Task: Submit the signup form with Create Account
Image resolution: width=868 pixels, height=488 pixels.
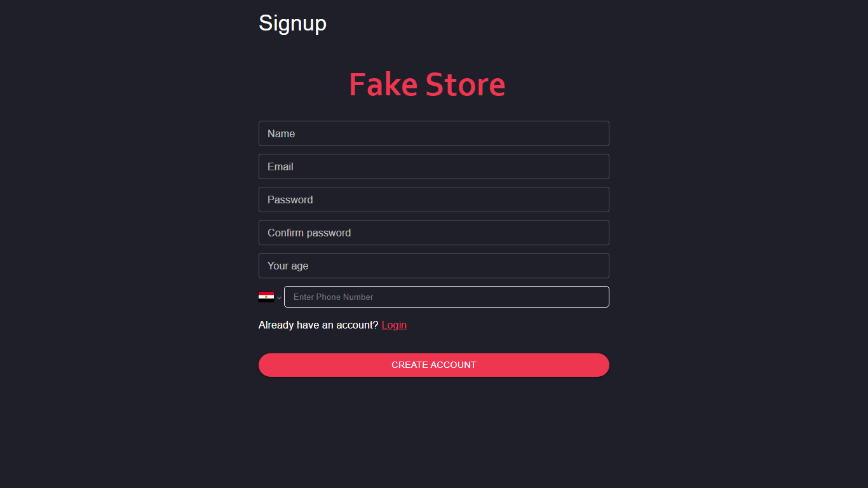Action: point(433,365)
